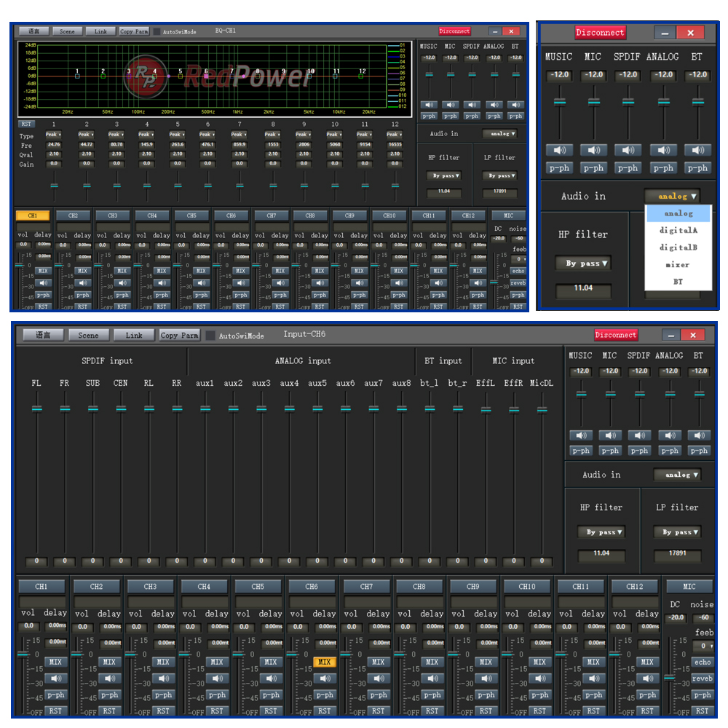Mute CH7 speaker icon in Input-CH6 window
This screenshot has width=728, height=728.
pyautogui.click(x=379, y=678)
